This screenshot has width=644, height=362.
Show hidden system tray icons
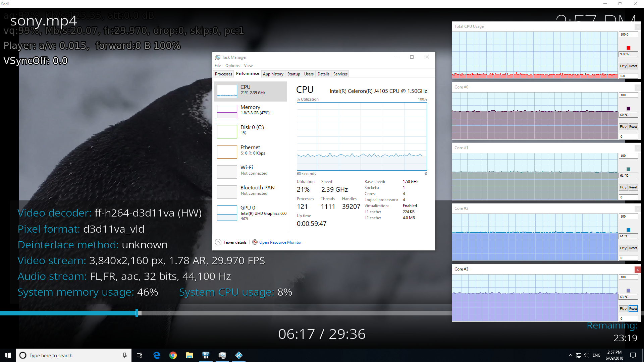pos(570,355)
